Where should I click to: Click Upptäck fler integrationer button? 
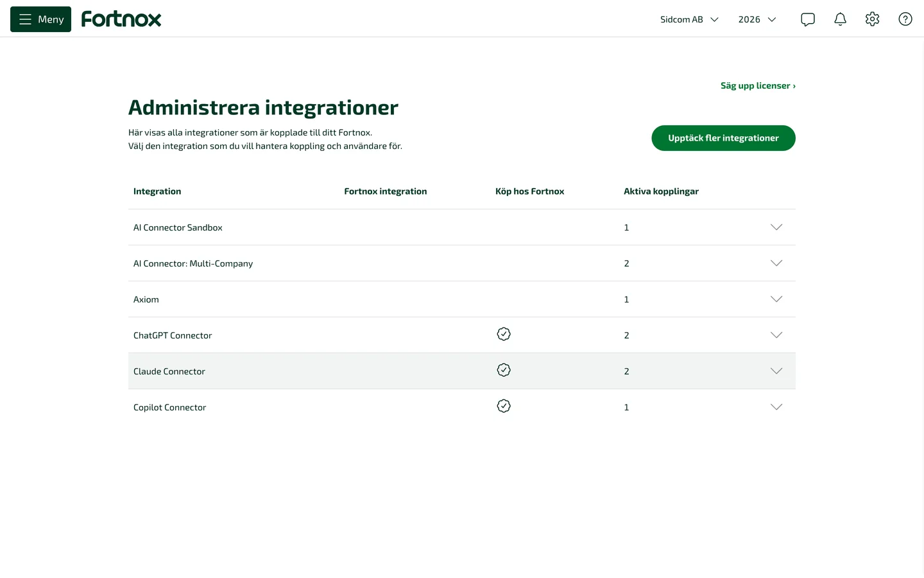723,138
